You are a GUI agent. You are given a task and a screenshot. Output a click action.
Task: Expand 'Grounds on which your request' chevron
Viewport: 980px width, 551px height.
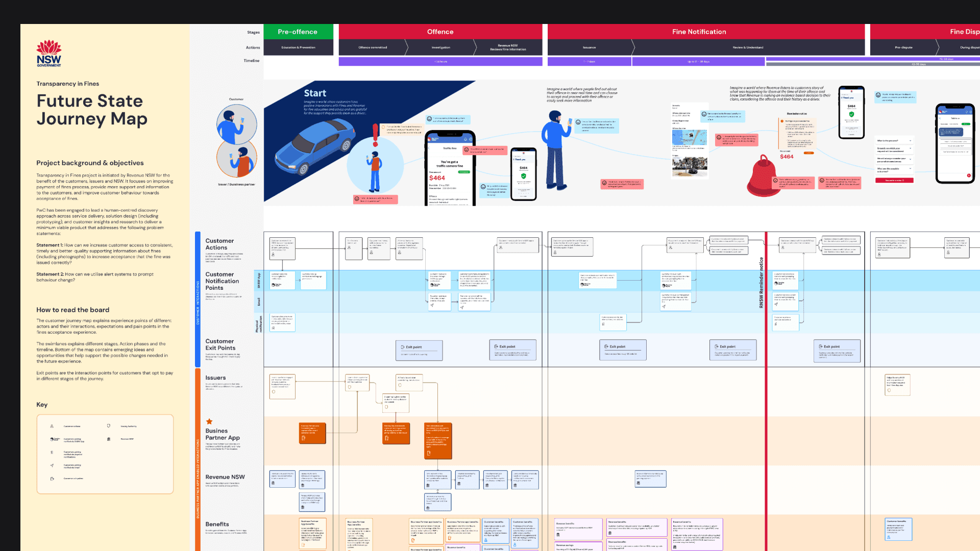click(x=910, y=148)
